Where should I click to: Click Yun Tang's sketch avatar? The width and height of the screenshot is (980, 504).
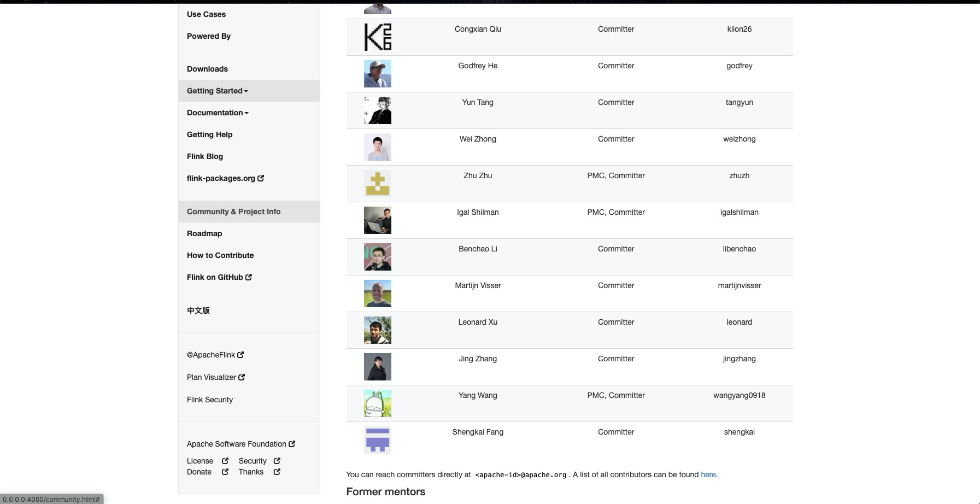coord(378,110)
